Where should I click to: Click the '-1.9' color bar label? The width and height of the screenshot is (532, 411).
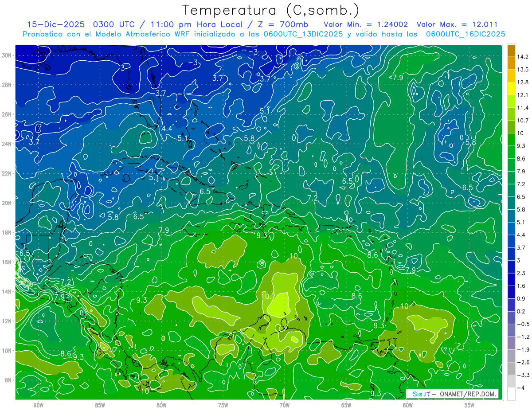523,349
